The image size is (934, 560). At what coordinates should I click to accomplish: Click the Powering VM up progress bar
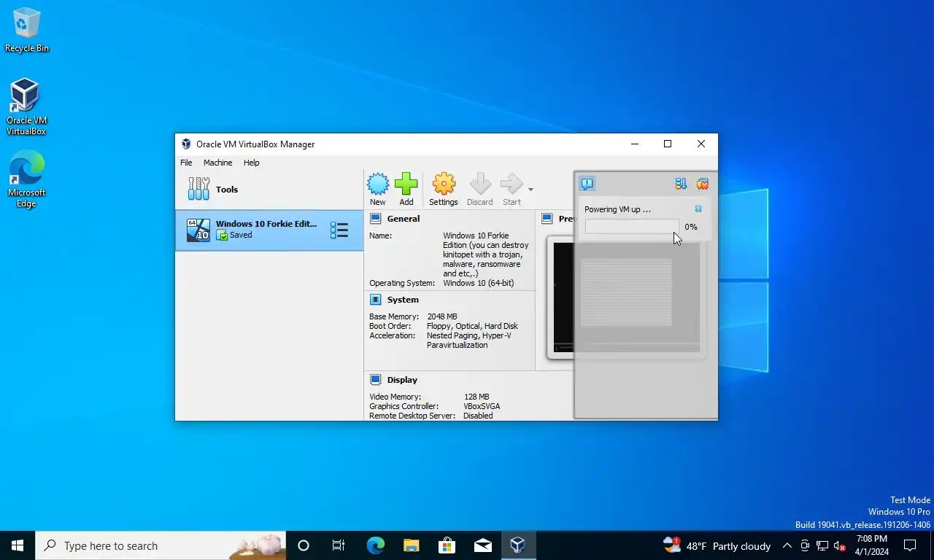pos(632,227)
